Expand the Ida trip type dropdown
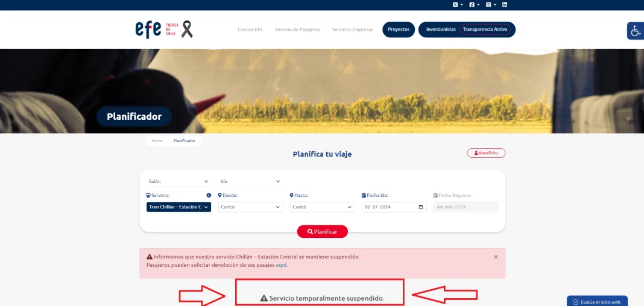This screenshot has width=644, height=306. tap(250, 181)
